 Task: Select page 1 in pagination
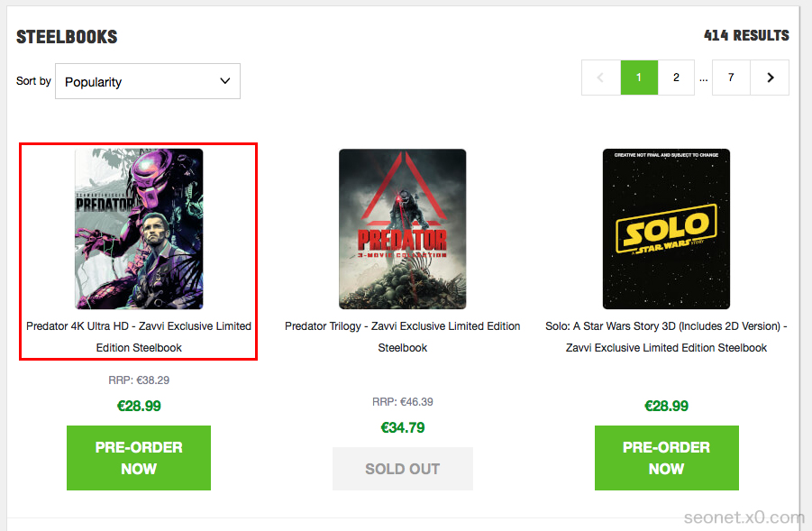639,78
